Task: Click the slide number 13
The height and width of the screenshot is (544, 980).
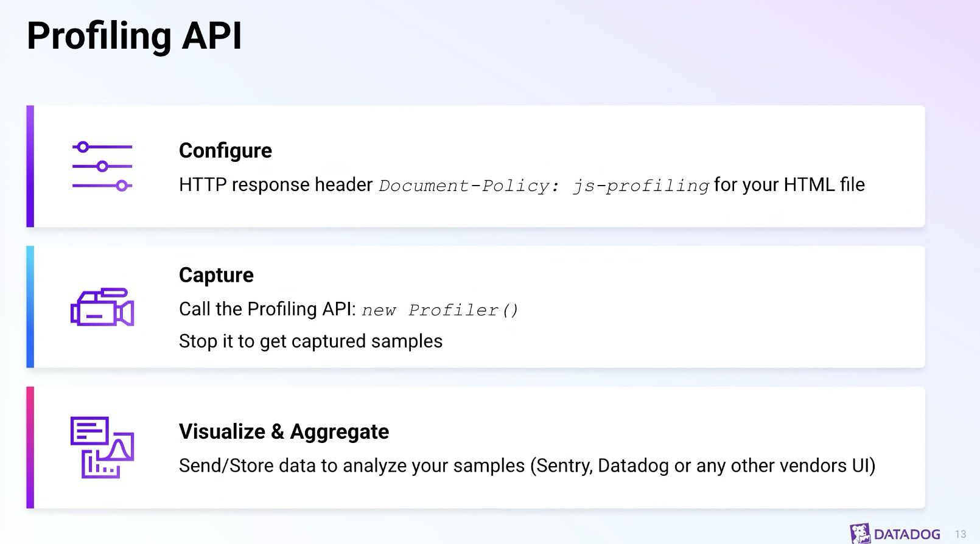Action: [x=961, y=534]
